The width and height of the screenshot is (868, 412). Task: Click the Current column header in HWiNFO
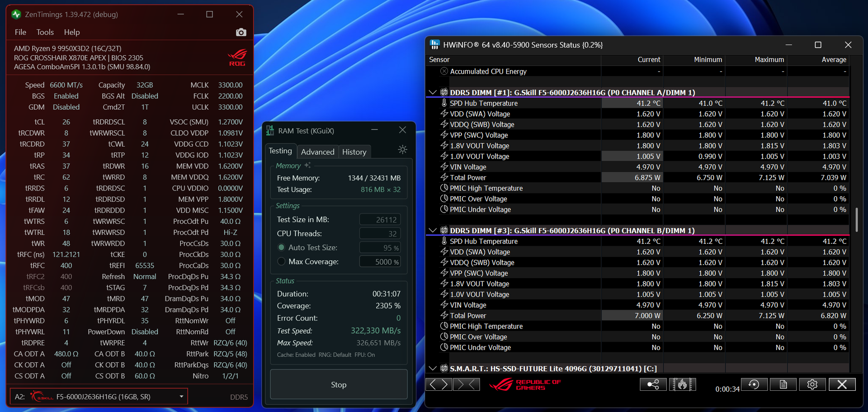tap(632, 60)
